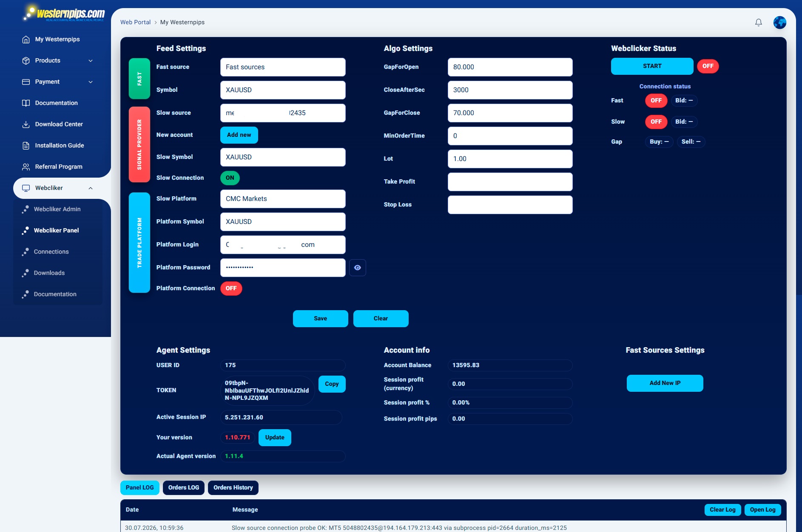Click the Webclicker Panel node icon
Image resolution: width=802 pixels, height=532 pixels.
click(x=26, y=230)
